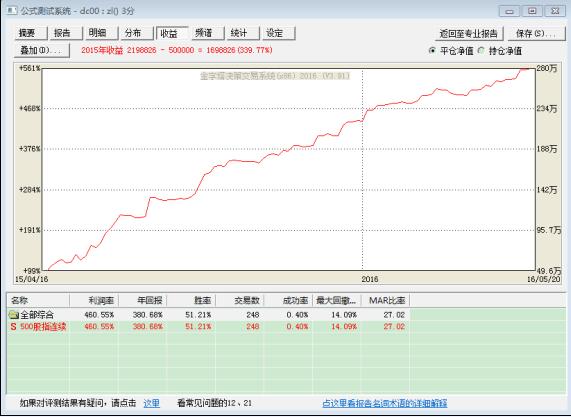Open the 设定 tab
The height and width of the screenshot is (417, 571).
(x=278, y=33)
